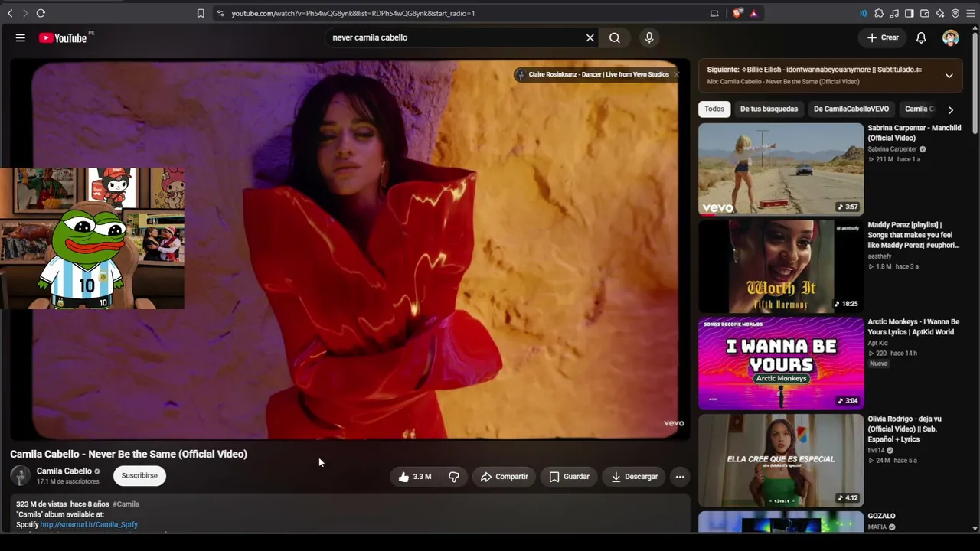Click the '323 M de vistas' text
Screen dimensions: 980x551
41,504
